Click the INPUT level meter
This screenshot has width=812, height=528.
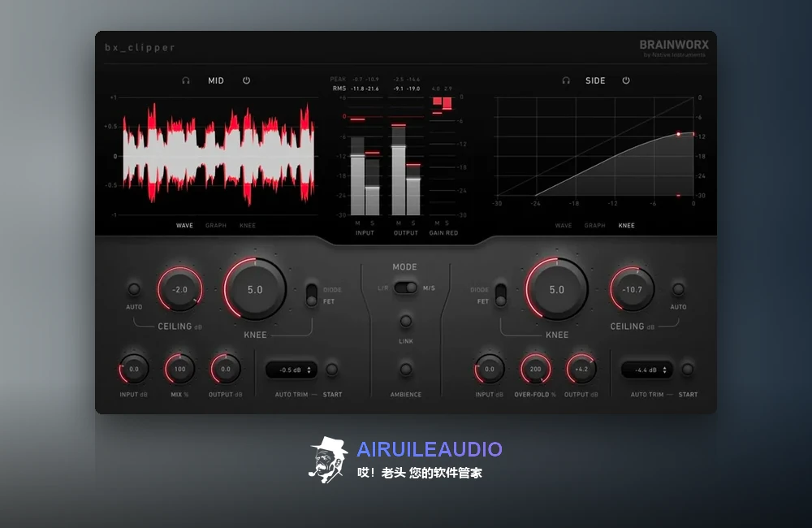pyautogui.click(x=365, y=157)
